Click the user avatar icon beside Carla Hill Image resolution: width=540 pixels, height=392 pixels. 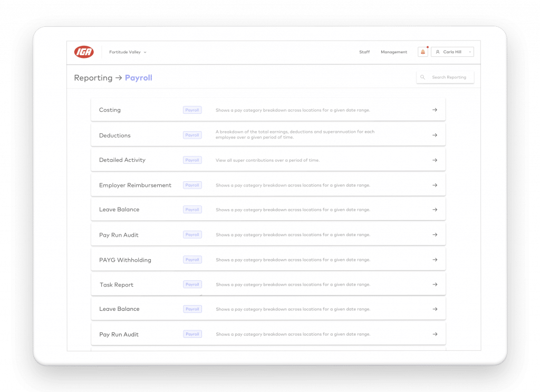[438, 52]
